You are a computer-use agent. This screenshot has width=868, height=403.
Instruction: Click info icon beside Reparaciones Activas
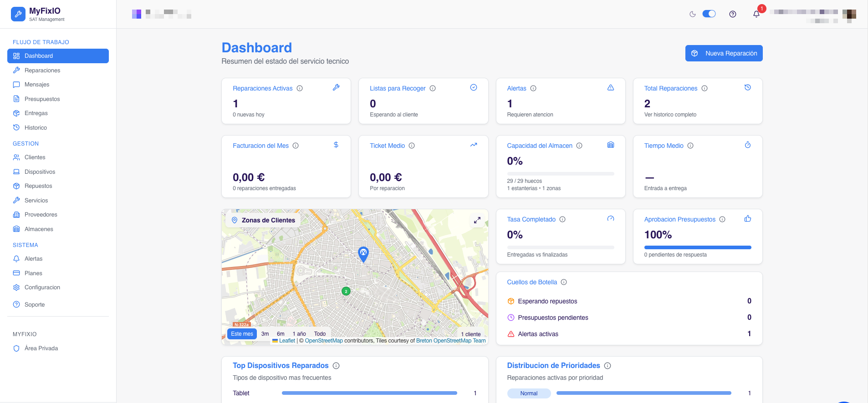300,88
